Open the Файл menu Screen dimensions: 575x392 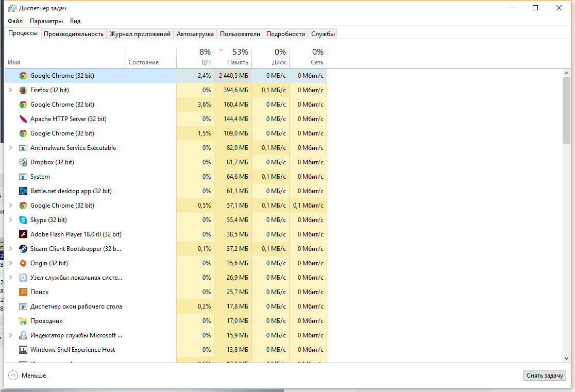(15, 21)
